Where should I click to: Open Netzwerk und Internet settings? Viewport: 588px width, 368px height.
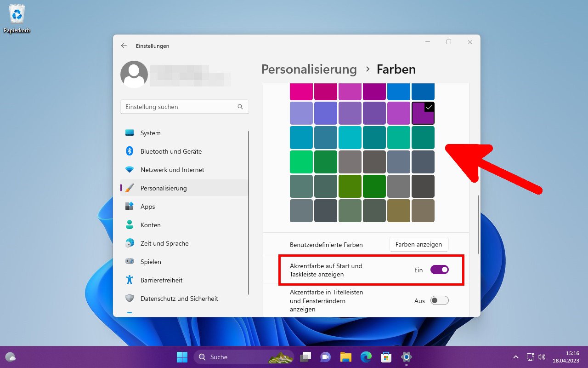172,170
